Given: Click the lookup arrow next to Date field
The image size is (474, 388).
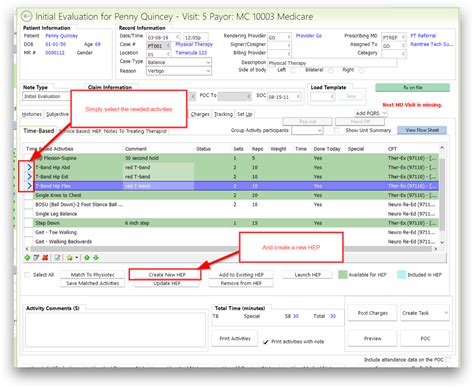Looking at the screenshot, I should click(x=178, y=37).
